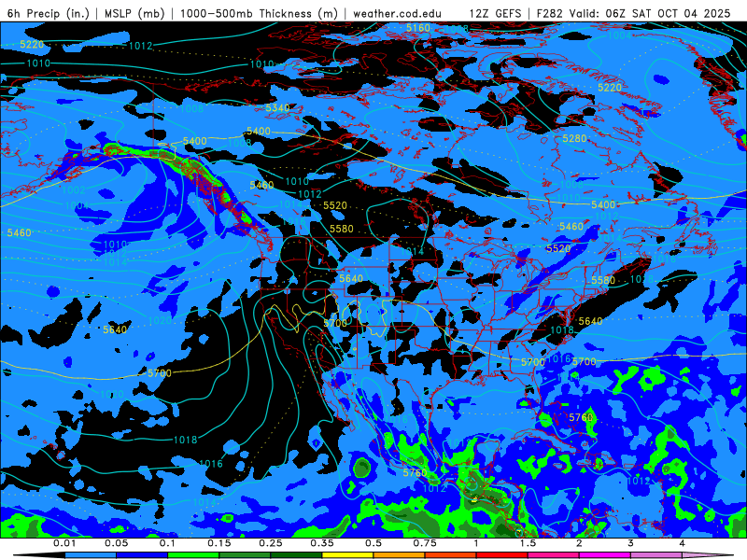Viewport: 747px width, 560px height.
Task: Click the '0.75' legend value
Action: click(x=425, y=543)
